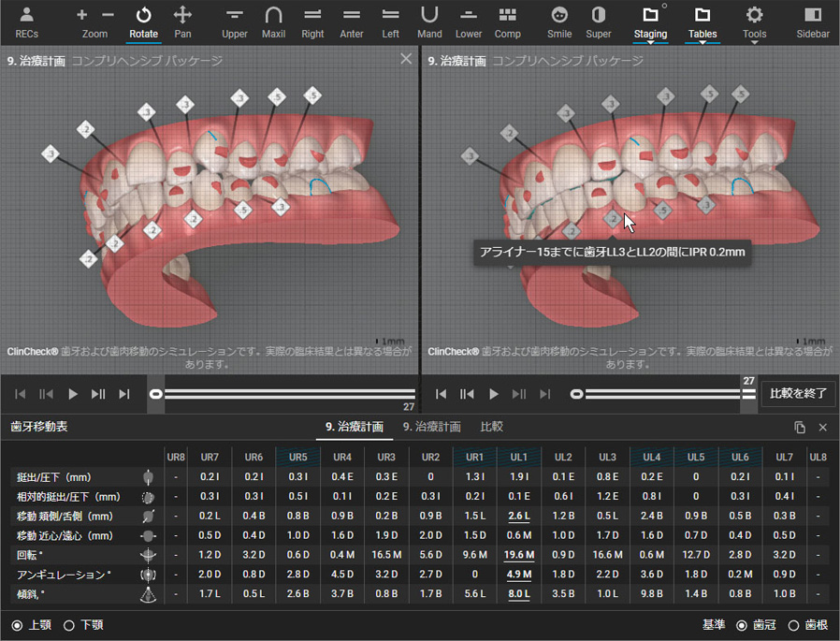Screen dimensions: 840x641
Task: Open the RECs patient records icon
Action: 26,22
